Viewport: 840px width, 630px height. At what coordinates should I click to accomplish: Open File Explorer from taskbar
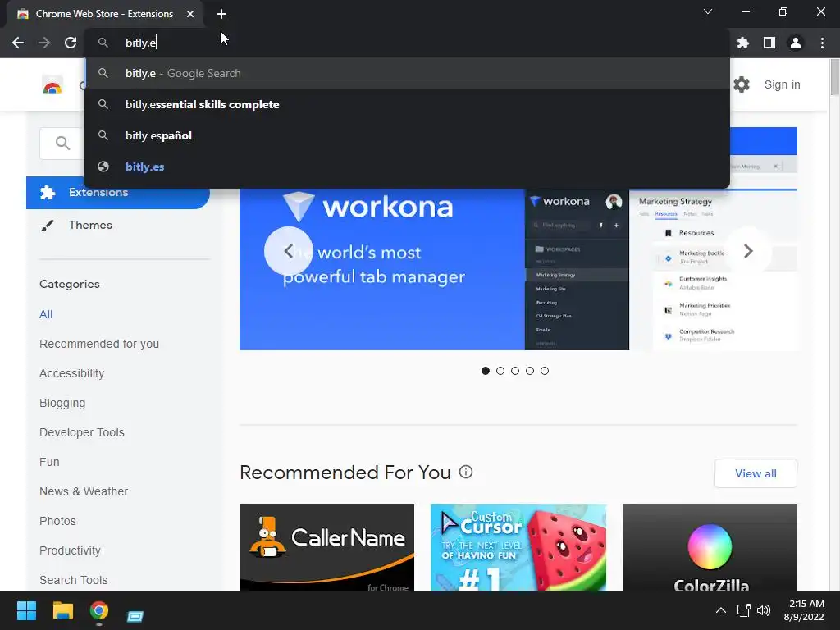point(62,610)
